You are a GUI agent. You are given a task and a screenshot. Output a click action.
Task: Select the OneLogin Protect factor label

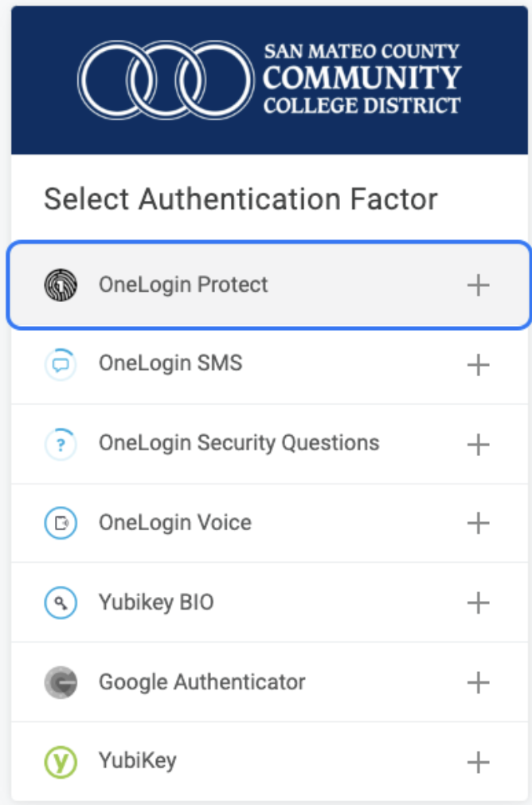point(183,285)
